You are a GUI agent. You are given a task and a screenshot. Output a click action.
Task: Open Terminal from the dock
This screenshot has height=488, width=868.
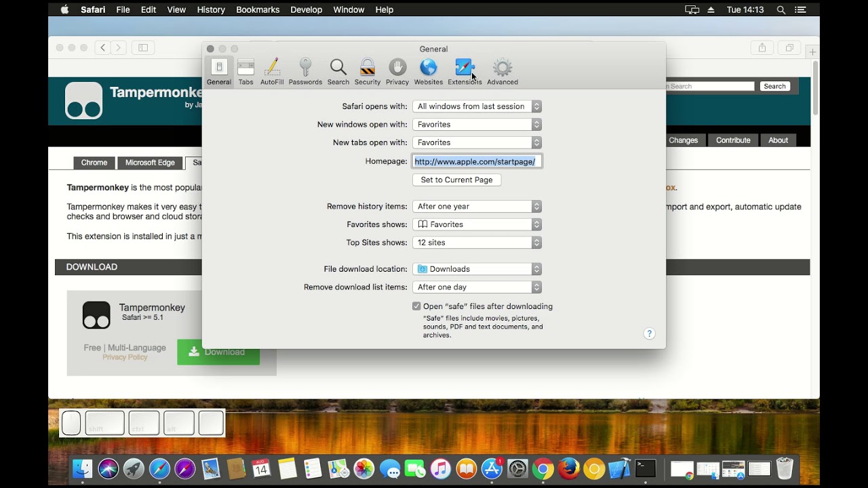pyautogui.click(x=646, y=468)
